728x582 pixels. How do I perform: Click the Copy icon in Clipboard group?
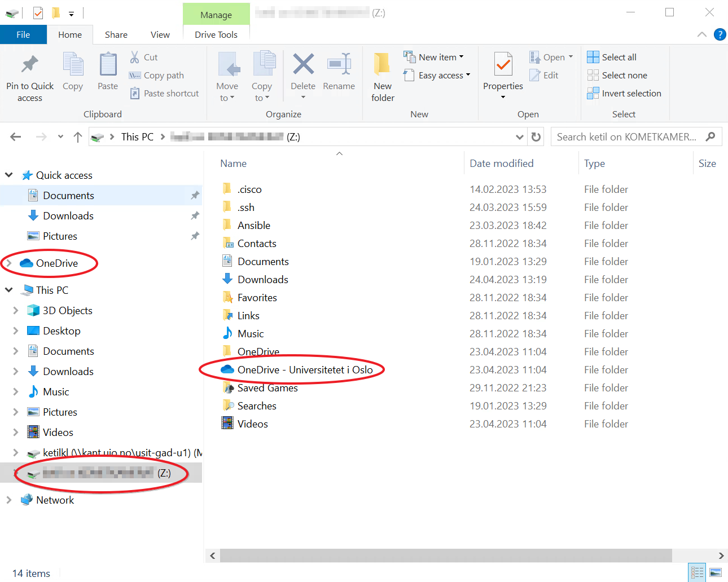click(x=73, y=64)
